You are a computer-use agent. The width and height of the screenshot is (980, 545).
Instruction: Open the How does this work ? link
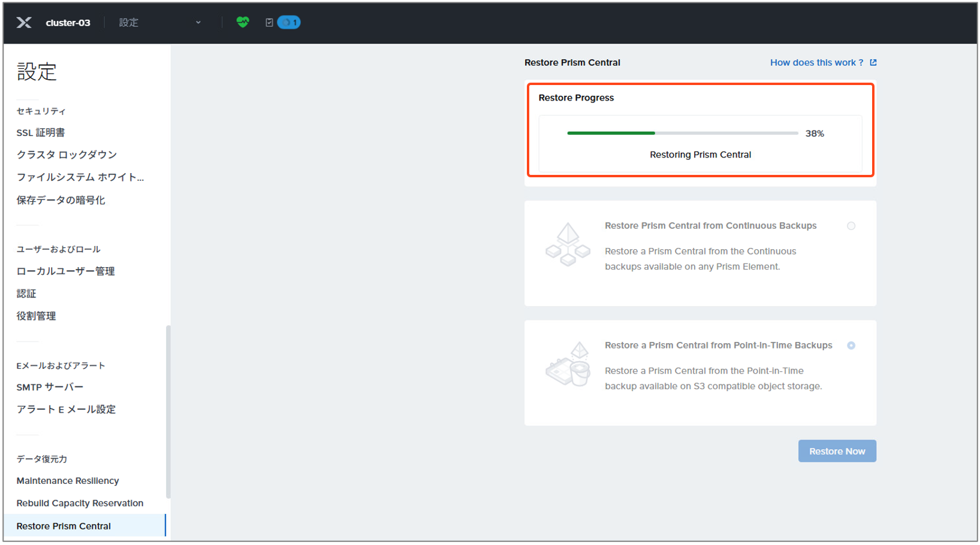tap(816, 62)
